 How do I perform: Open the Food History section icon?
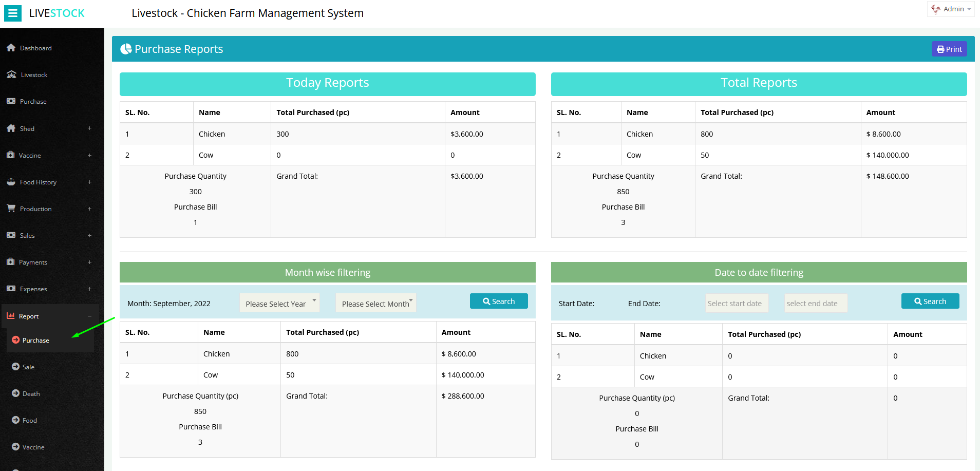[x=11, y=182]
